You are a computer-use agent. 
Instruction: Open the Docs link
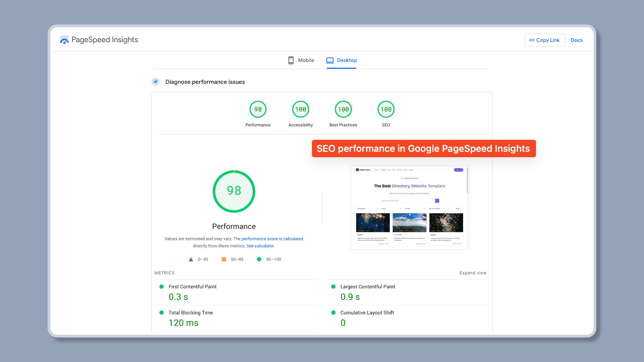pyautogui.click(x=577, y=40)
